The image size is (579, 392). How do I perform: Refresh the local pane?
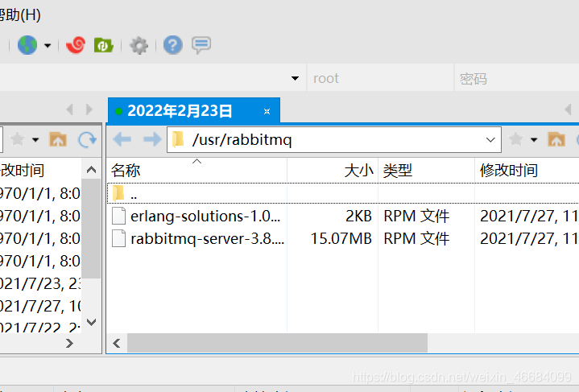coord(87,139)
